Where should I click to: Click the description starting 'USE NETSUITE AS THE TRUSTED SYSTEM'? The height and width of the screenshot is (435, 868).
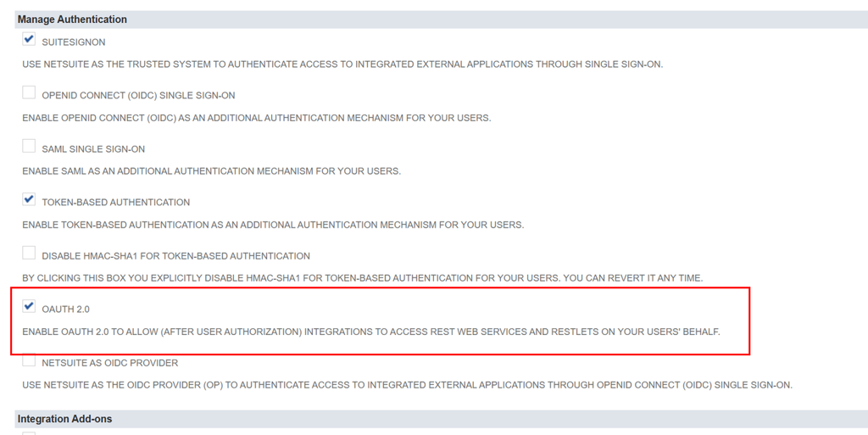pos(342,64)
